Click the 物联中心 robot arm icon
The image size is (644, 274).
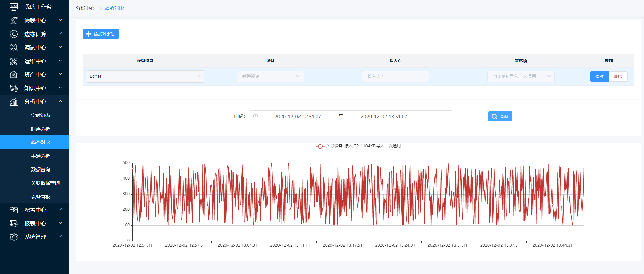tap(14, 20)
